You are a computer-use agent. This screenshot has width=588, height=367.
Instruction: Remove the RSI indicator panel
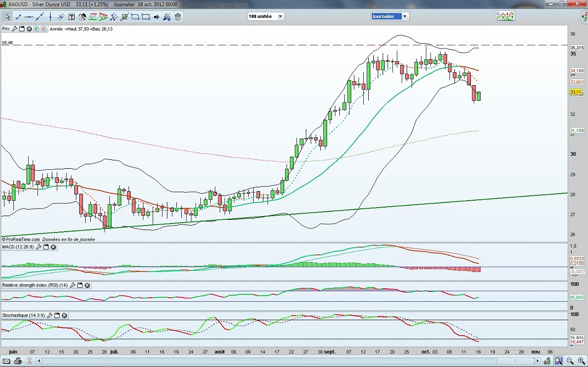87,285
